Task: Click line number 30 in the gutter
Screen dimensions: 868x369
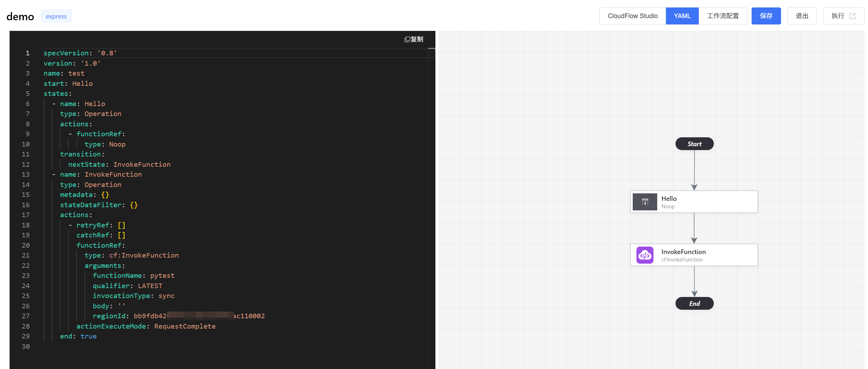Action: coord(26,346)
